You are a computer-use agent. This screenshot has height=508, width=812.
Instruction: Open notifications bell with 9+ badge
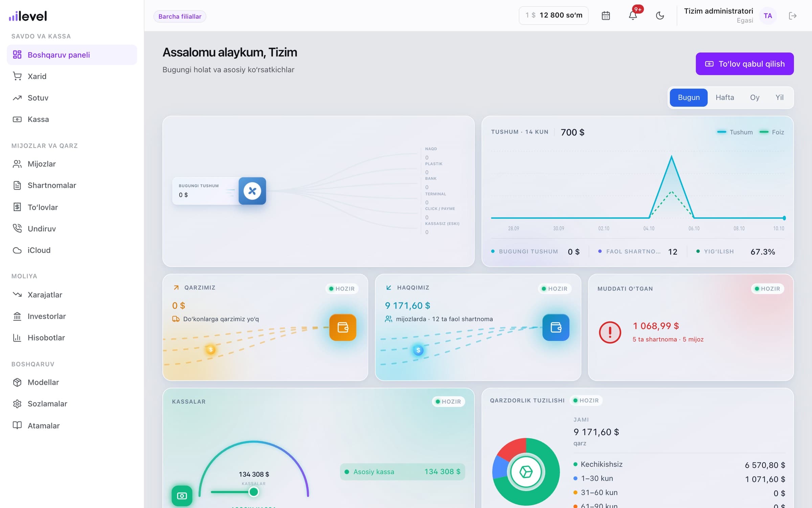click(633, 16)
